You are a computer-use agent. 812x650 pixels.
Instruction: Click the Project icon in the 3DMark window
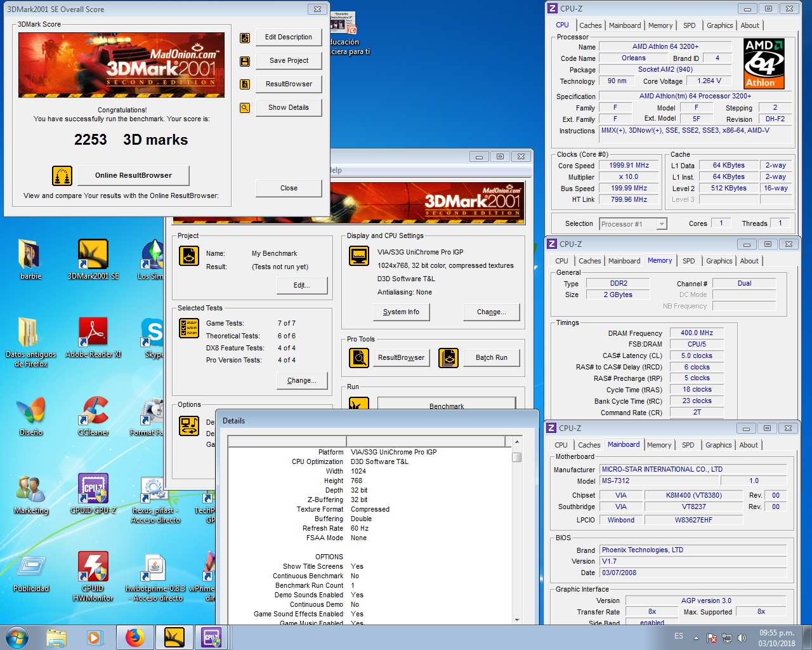189,256
